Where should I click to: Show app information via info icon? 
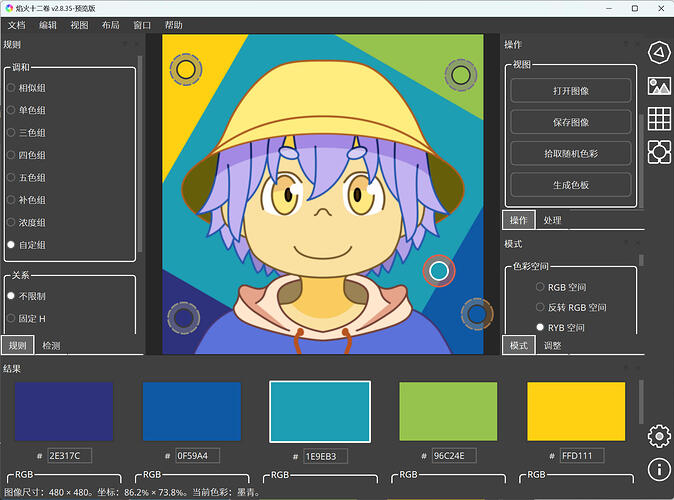(658, 468)
